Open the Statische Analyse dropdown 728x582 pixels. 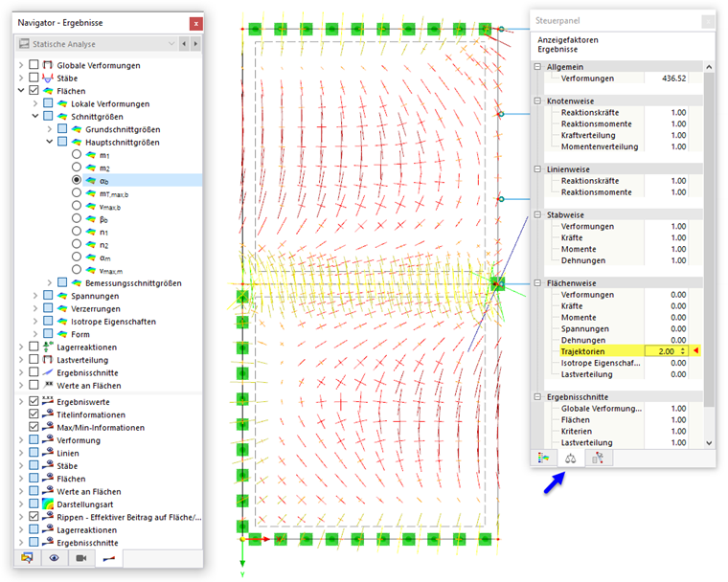click(x=171, y=44)
